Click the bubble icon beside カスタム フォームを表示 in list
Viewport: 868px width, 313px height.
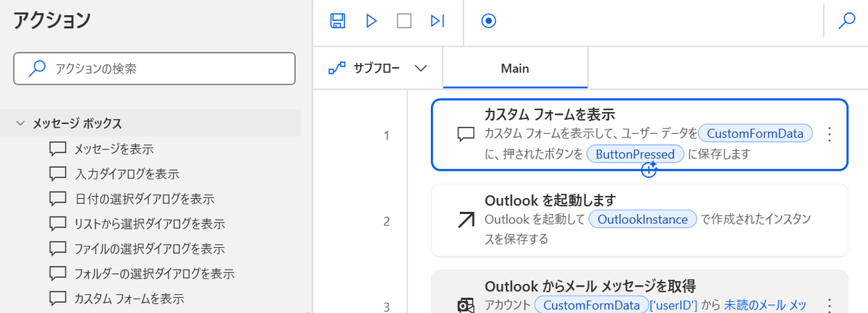(58, 298)
